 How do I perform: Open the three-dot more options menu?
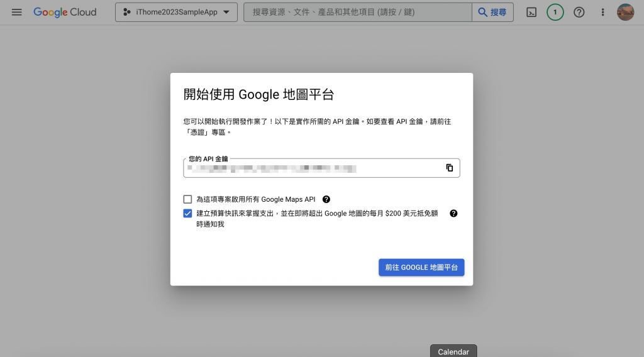coord(603,13)
